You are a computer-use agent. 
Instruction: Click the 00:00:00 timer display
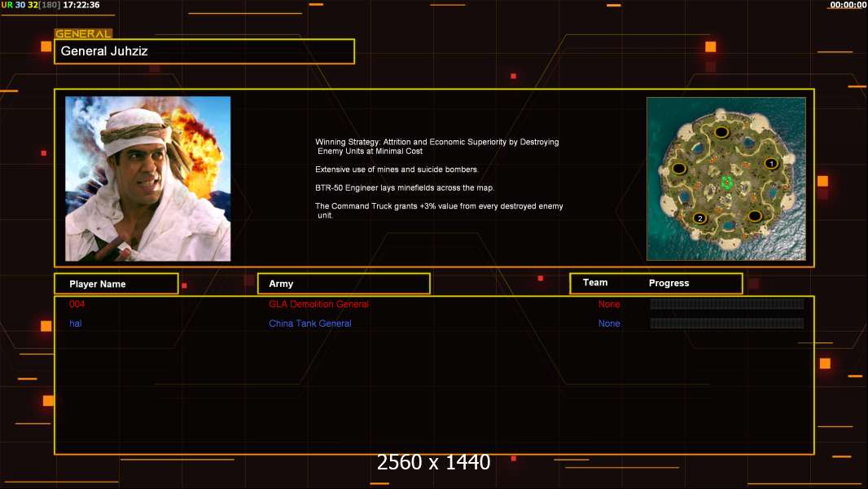[x=848, y=5]
